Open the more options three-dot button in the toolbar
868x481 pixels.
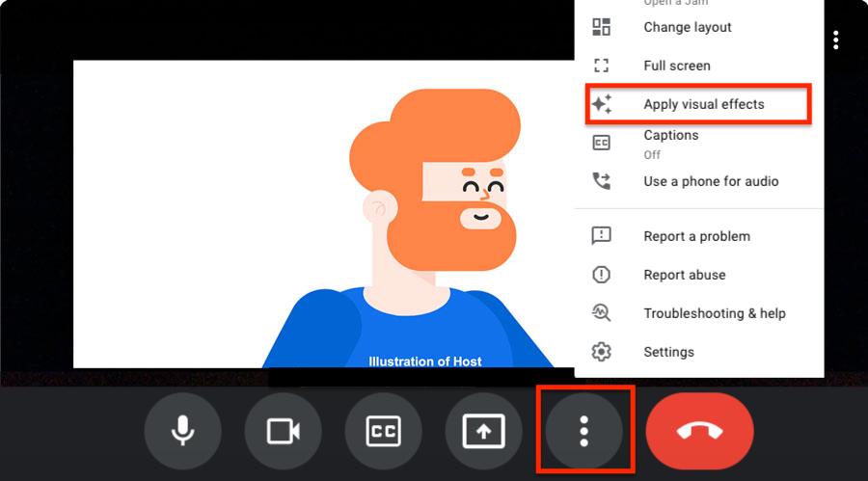click(x=584, y=431)
